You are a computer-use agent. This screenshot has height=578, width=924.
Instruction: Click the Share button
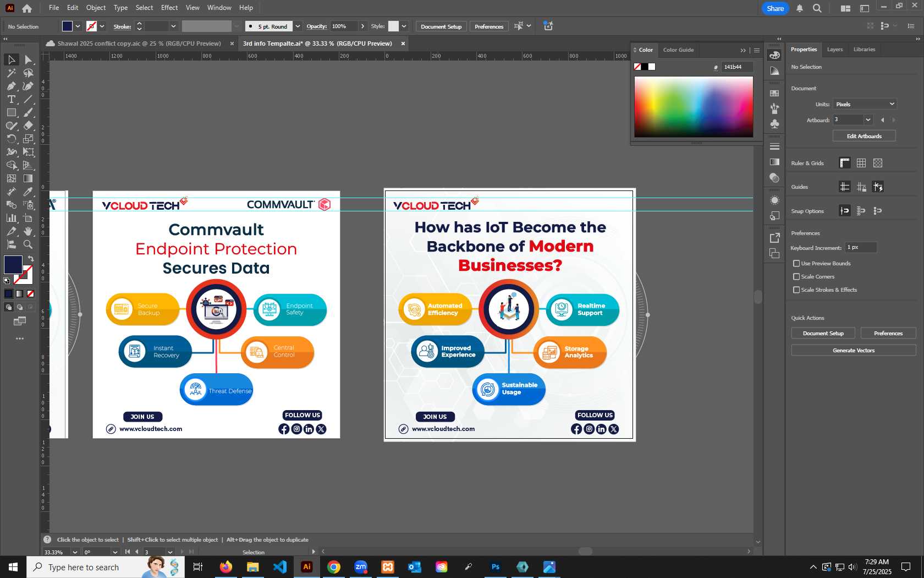[775, 8]
